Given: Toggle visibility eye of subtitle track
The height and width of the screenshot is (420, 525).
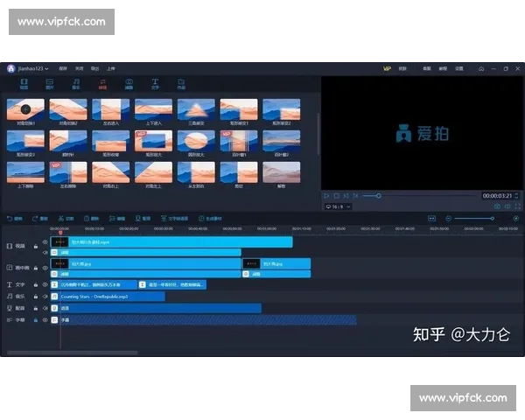Looking at the screenshot, I should pyautogui.click(x=45, y=320).
